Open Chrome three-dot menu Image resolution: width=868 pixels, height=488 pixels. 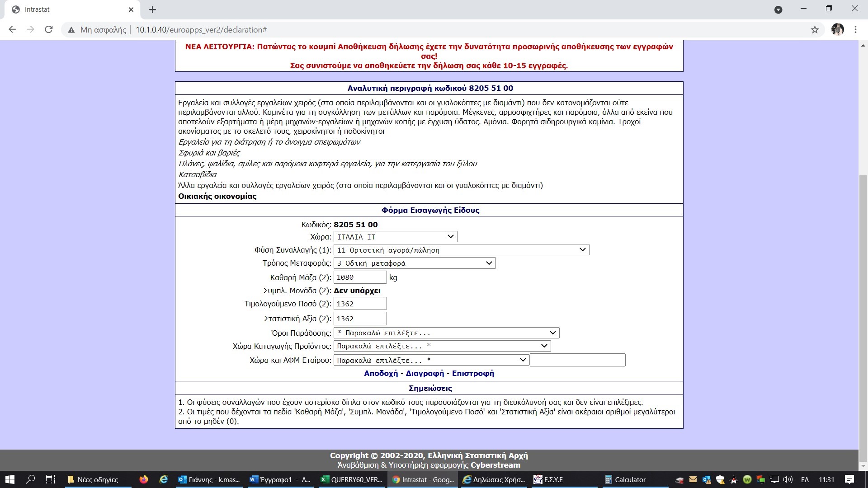tap(855, 29)
